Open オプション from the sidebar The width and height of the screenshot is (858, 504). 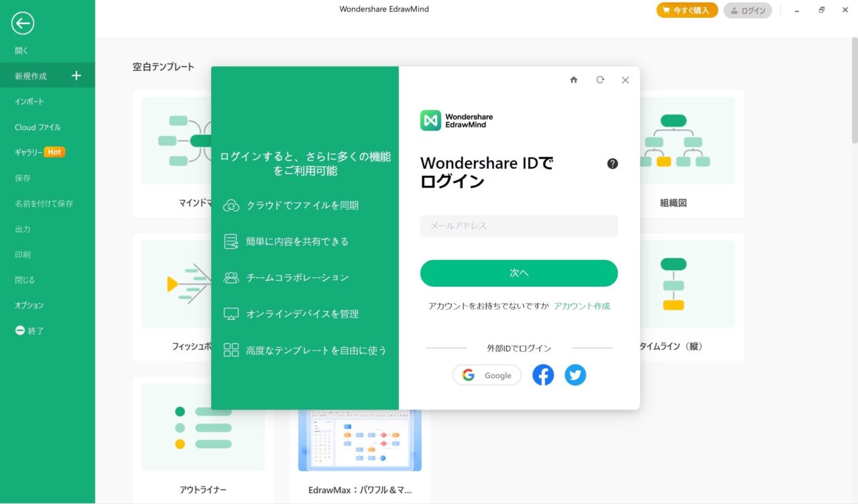30,305
